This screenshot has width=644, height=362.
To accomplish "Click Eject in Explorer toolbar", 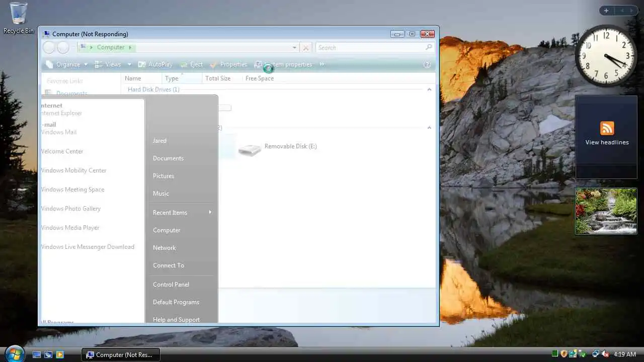I will point(192,64).
